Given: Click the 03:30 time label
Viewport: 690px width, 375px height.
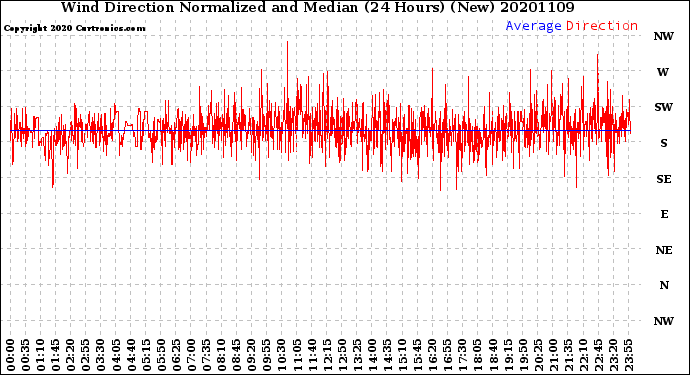Looking at the screenshot, I should click(101, 355).
